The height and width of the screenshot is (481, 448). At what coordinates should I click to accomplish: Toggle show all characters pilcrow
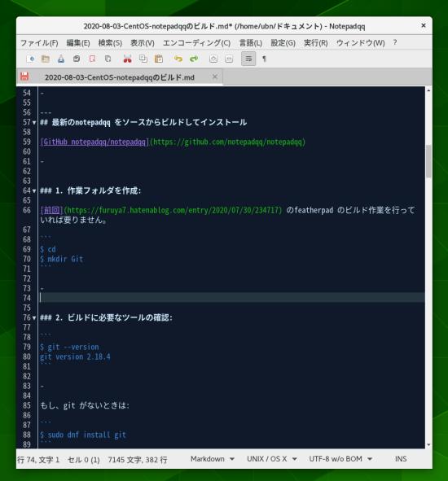click(264, 59)
